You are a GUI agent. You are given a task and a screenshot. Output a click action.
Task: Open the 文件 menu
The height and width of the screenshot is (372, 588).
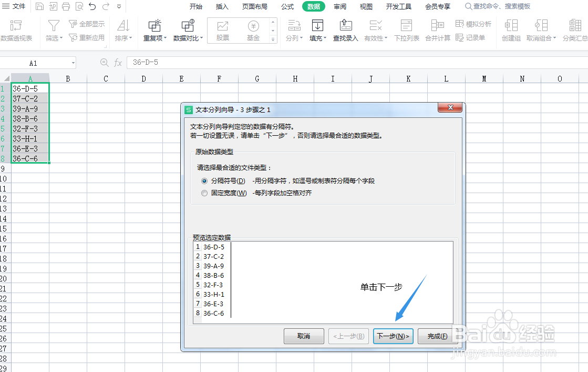(14, 6)
